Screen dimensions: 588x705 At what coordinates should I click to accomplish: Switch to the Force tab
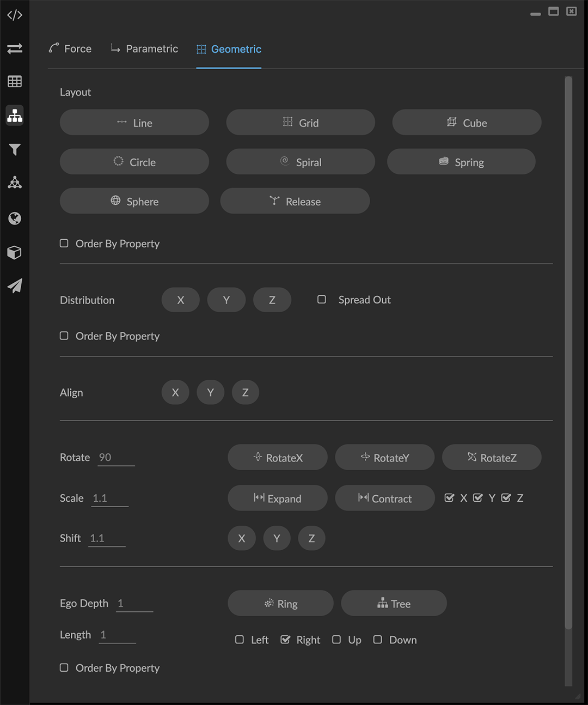point(70,49)
